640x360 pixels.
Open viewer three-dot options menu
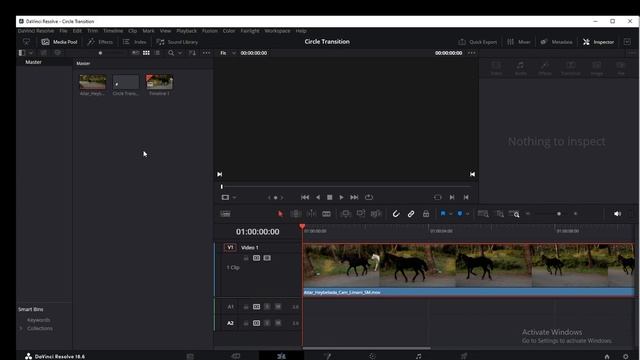tap(471, 53)
